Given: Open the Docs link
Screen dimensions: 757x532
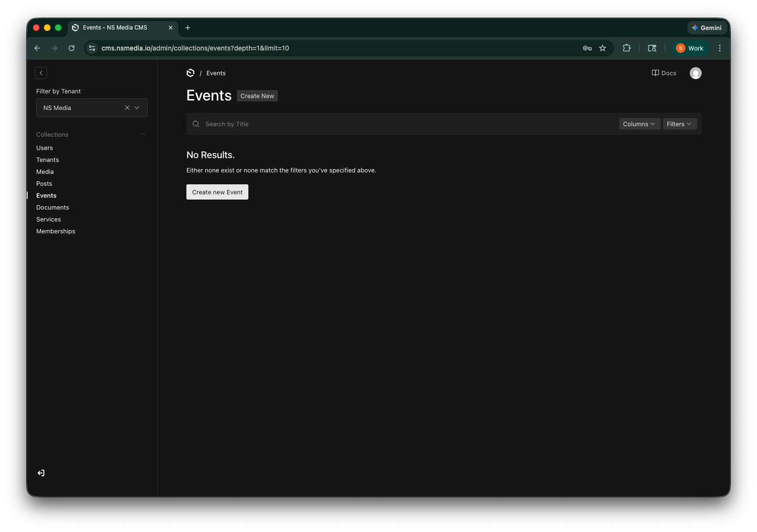Looking at the screenshot, I should [664, 73].
